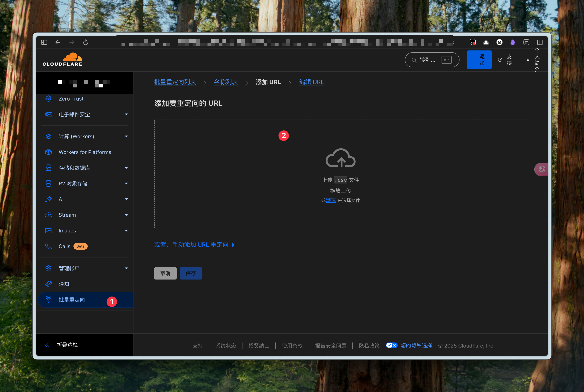Click the cloud upload icon

pos(340,158)
